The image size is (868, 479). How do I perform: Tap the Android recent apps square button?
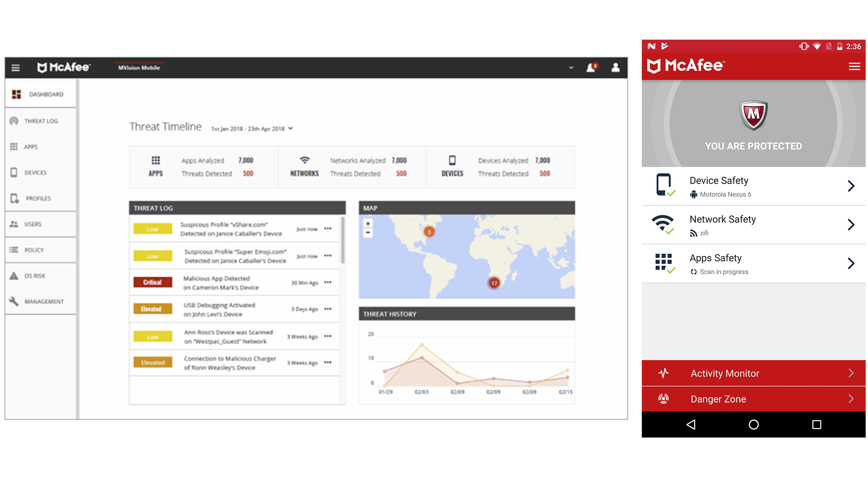[x=816, y=425]
